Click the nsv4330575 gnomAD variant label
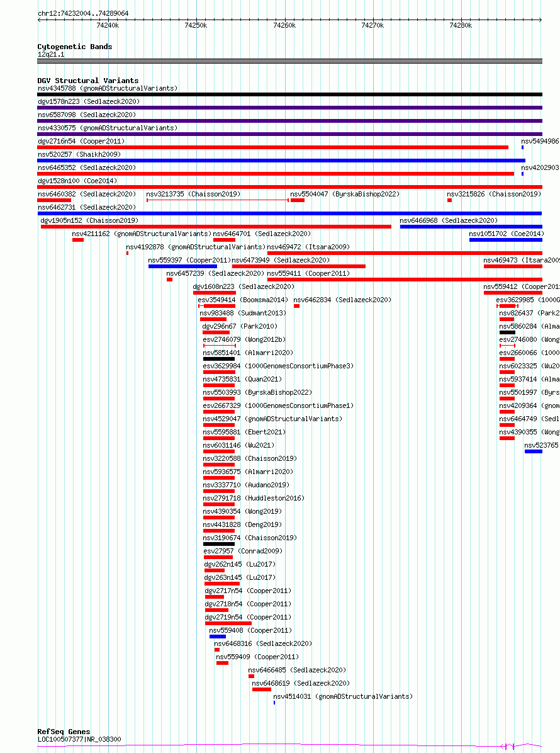 pos(108,128)
